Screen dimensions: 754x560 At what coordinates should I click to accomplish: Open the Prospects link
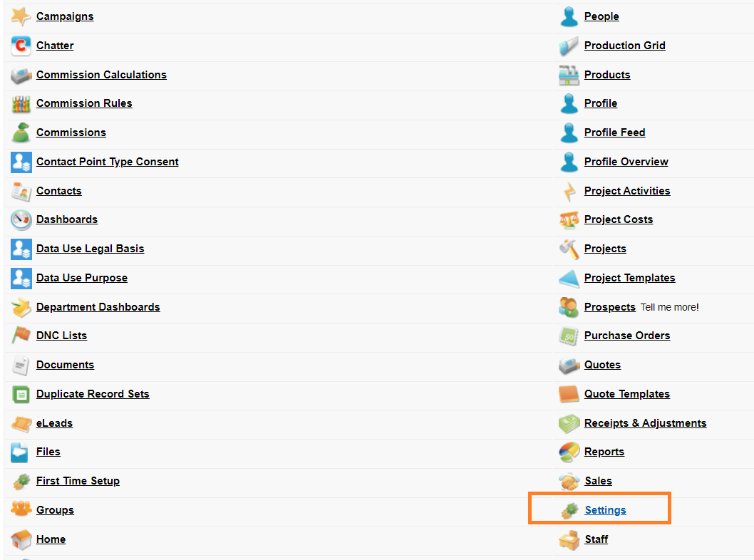click(610, 307)
